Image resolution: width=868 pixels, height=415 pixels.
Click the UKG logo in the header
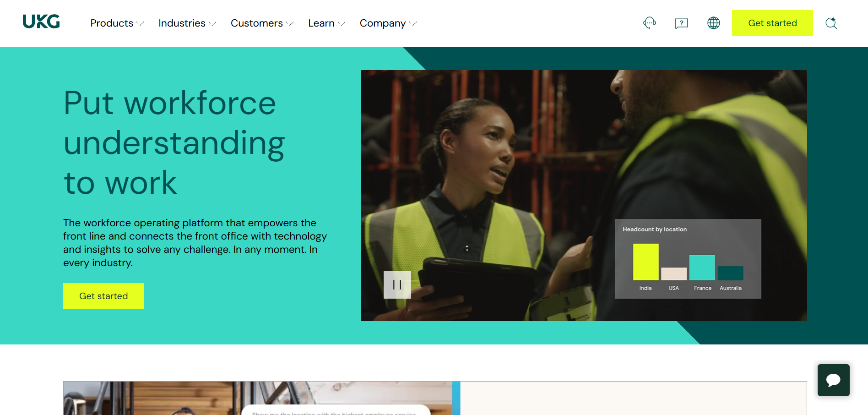[41, 22]
